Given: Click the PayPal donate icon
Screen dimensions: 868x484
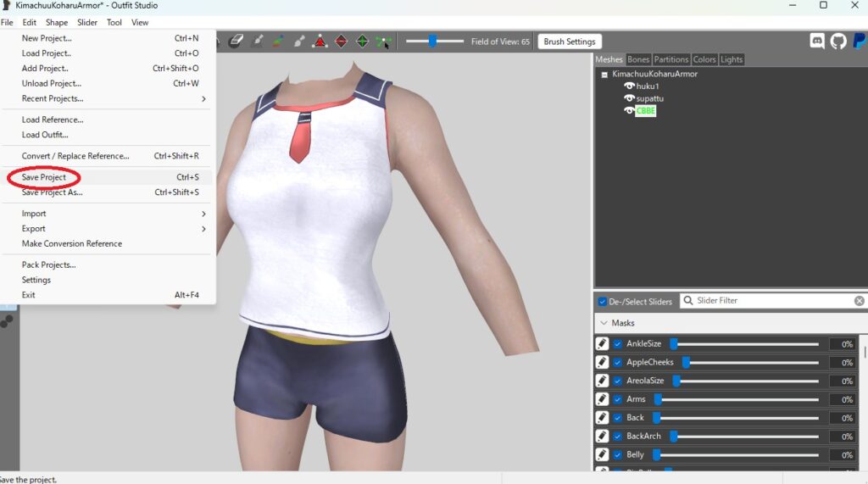Looking at the screenshot, I should pyautogui.click(x=858, y=41).
